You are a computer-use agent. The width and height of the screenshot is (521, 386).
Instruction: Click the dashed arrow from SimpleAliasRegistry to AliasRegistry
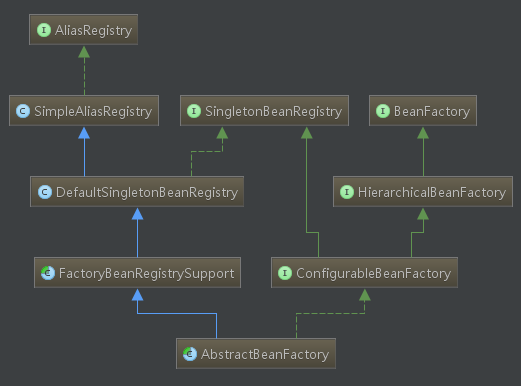click(x=84, y=71)
